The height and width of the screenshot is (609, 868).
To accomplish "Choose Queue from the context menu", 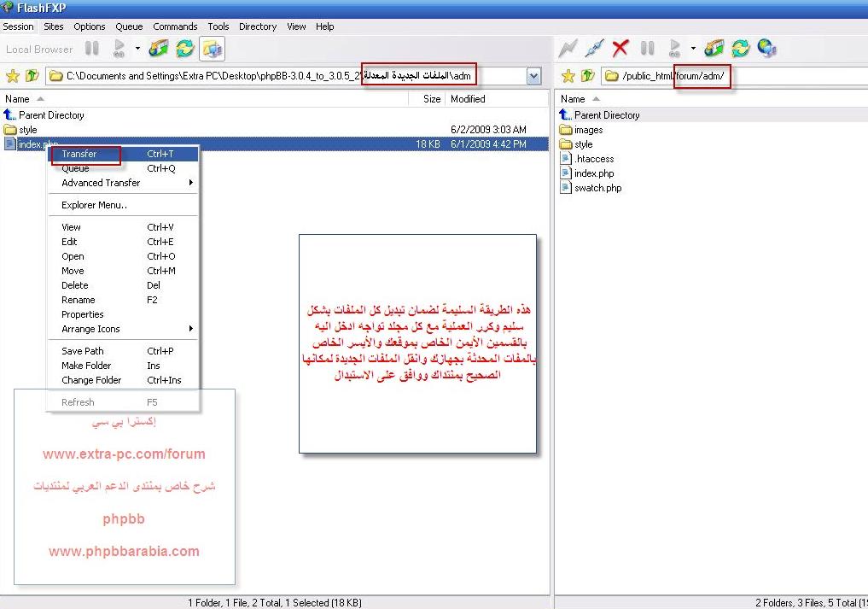I will point(124,168).
